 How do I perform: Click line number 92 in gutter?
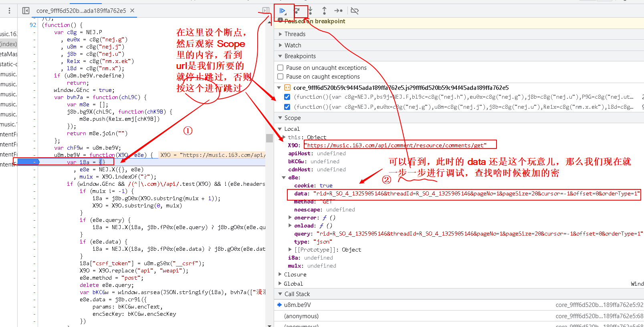tap(33, 25)
